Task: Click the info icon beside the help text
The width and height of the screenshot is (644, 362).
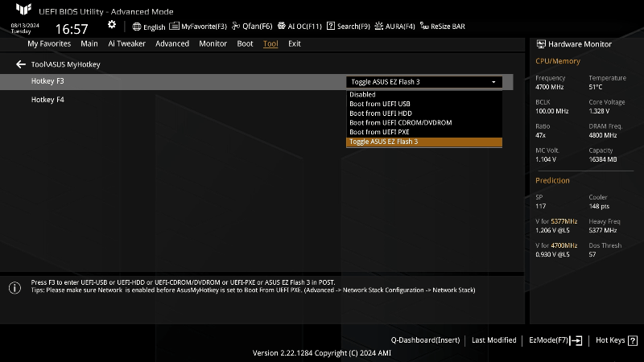Action: [x=14, y=288]
